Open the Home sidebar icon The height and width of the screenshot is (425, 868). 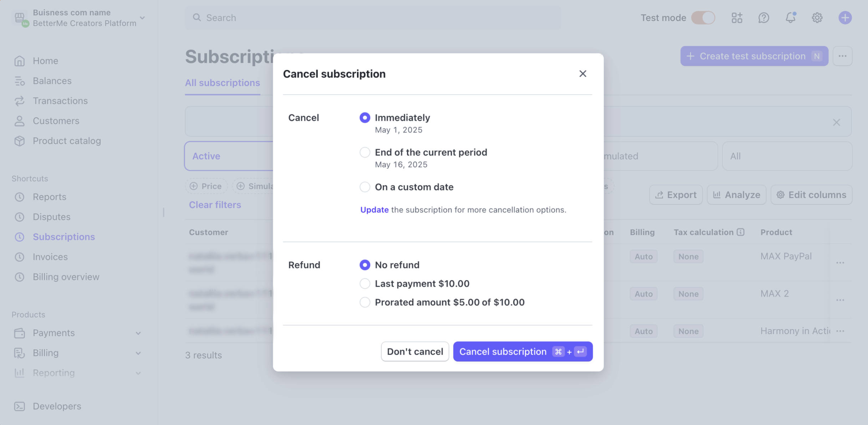pyautogui.click(x=20, y=61)
